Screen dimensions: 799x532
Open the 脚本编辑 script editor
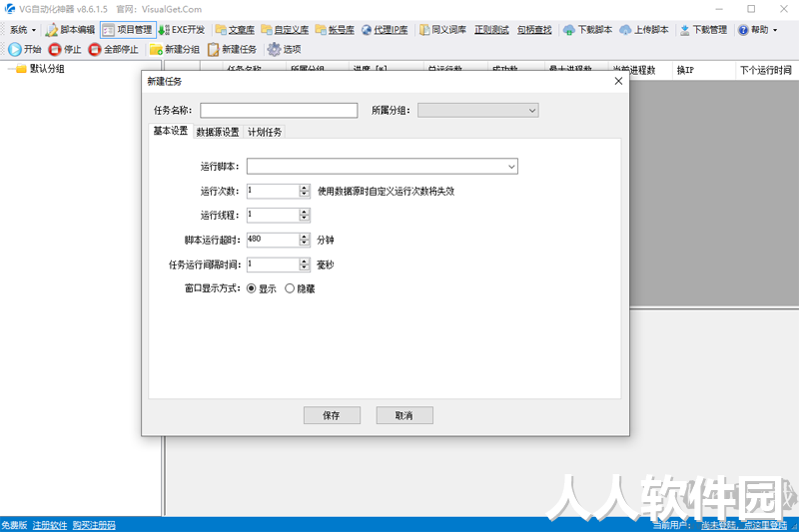pyautogui.click(x=70, y=30)
